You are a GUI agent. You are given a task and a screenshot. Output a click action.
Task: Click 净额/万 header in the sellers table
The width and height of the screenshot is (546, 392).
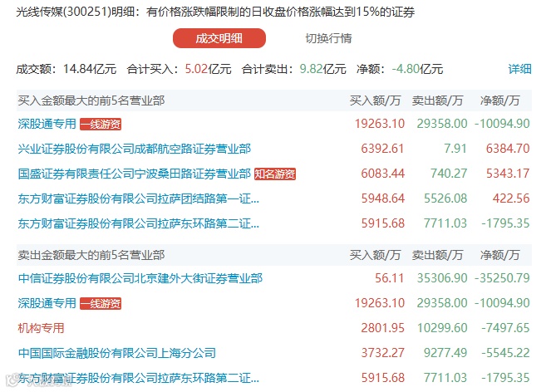pos(499,255)
